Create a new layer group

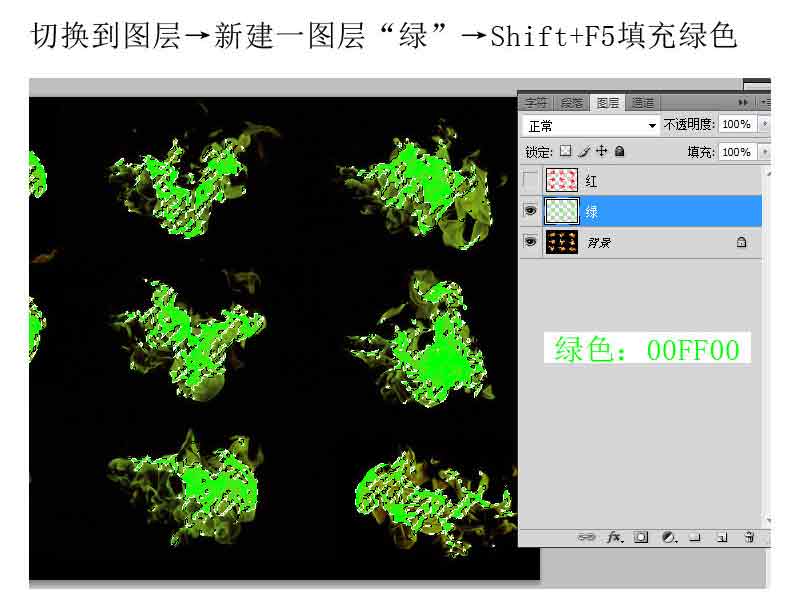point(695,537)
